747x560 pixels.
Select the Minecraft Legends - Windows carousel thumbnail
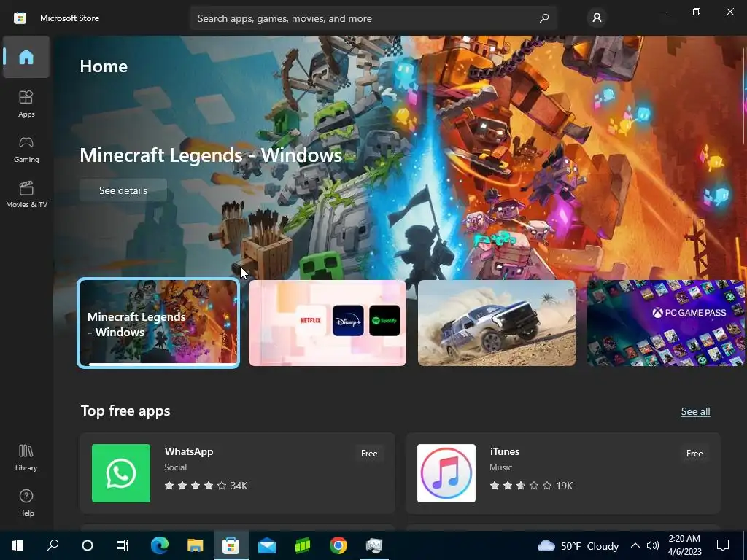pos(158,323)
